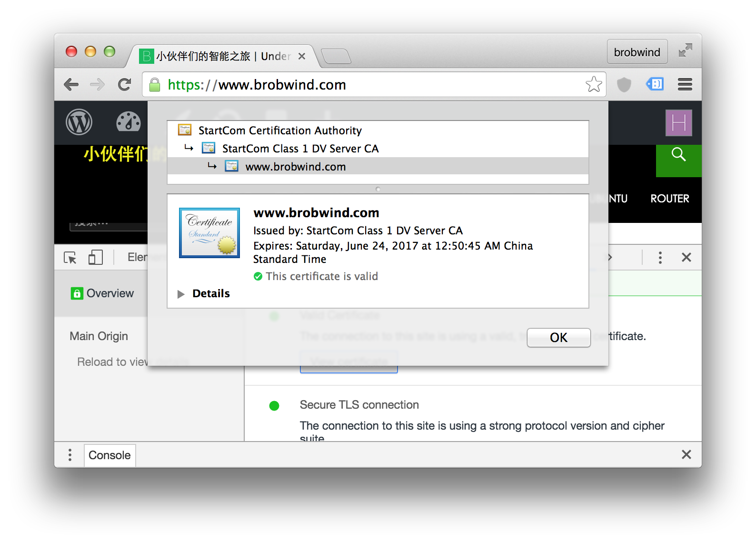The image size is (756, 543).
Task: Close the browser tab
Action: coord(301,56)
